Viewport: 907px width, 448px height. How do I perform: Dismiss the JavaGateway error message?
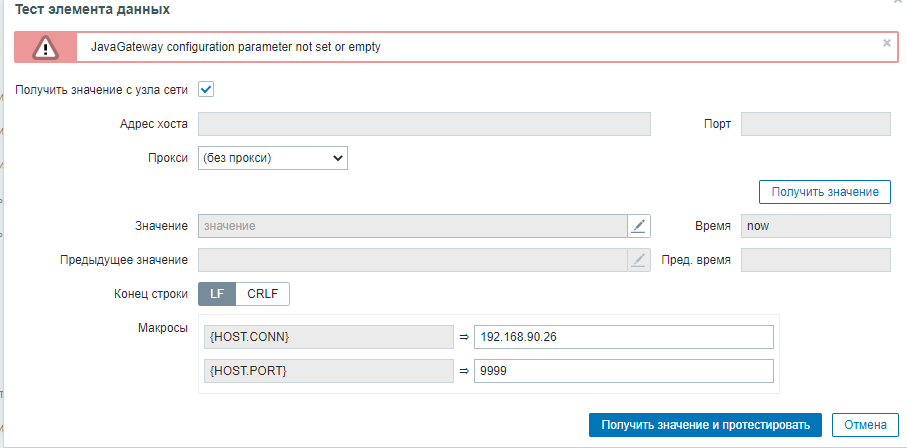click(x=886, y=44)
